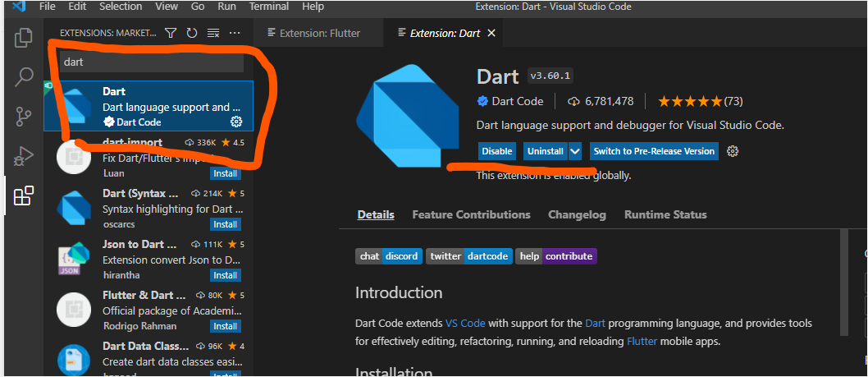The width and height of the screenshot is (868, 377).
Task: Close the Extension: Dart tab
Action: pos(491,33)
